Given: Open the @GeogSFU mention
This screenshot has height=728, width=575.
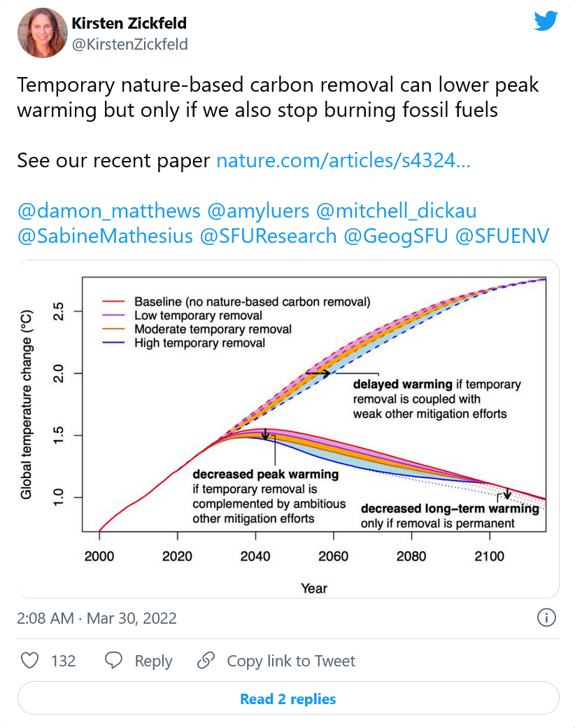Looking at the screenshot, I should (396, 236).
